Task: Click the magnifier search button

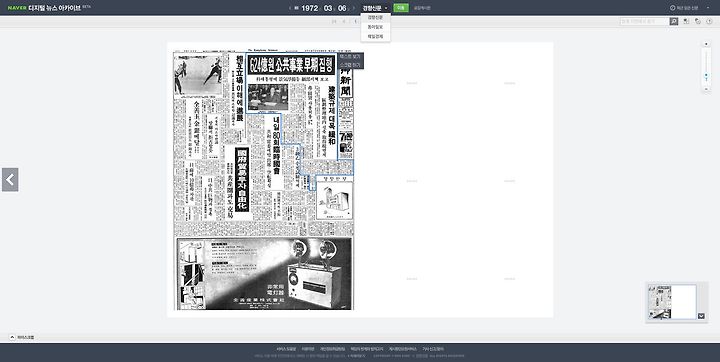Action: (674, 21)
